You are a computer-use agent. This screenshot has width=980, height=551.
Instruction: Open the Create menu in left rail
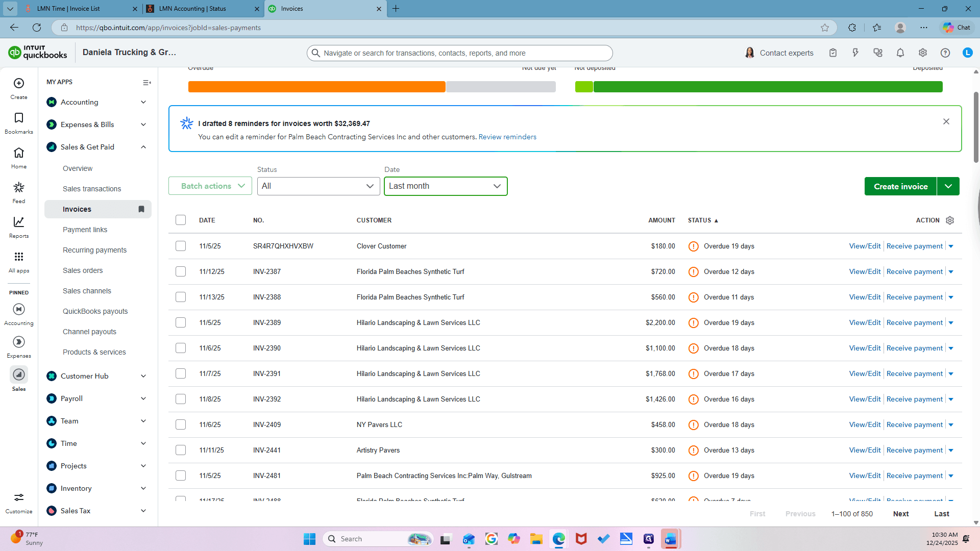tap(19, 88)
